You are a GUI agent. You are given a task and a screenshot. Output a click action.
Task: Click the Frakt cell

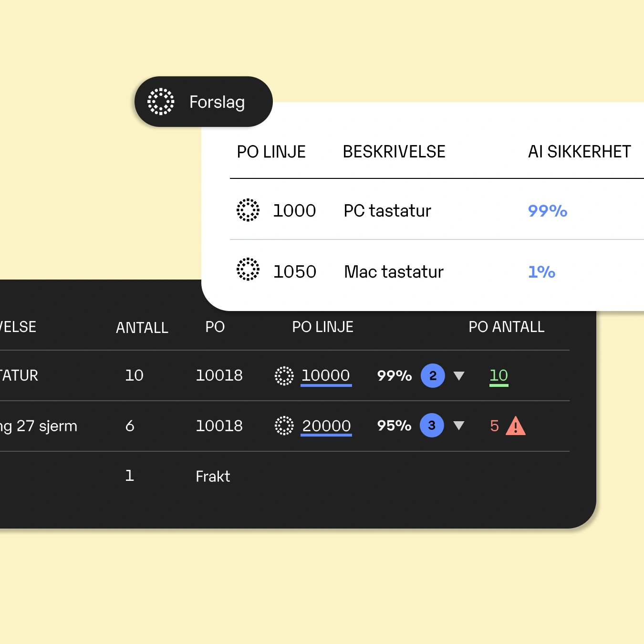tap(213, 476)
